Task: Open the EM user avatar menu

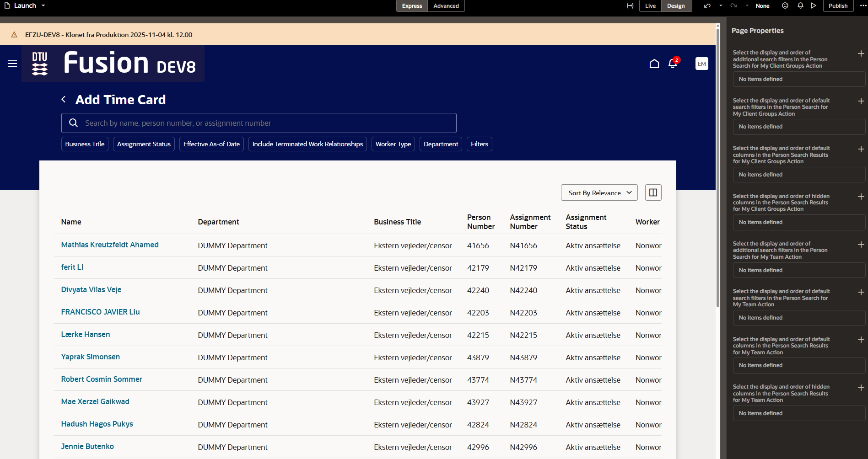Action: click(701, 64)
